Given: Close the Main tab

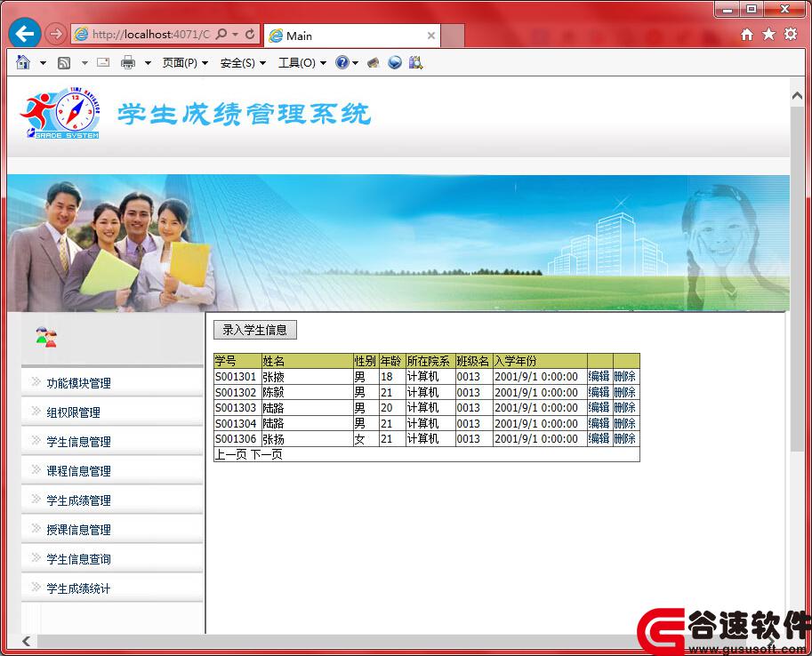Looking at the screenshot, I should pyautogui.click(x=430, y=36).
